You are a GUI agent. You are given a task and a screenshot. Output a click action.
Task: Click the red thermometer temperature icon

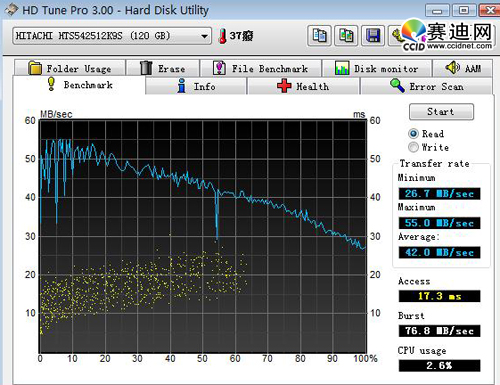click(x=222, y=36)
